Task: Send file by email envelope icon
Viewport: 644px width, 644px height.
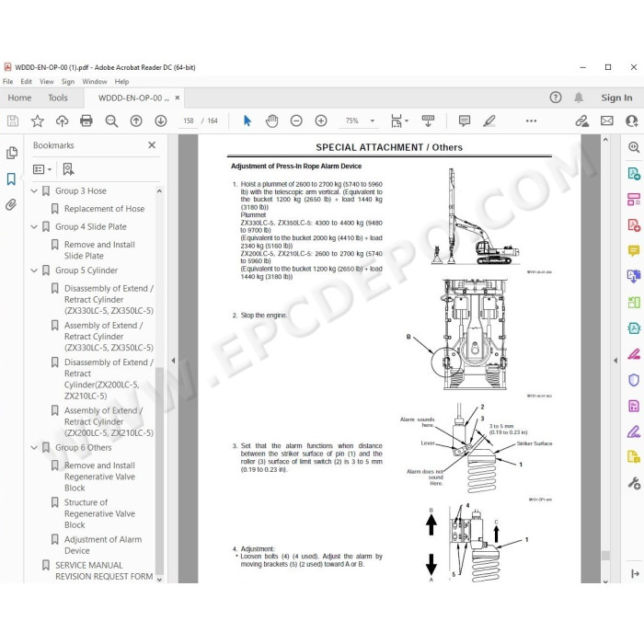Action: coord(606,121)
